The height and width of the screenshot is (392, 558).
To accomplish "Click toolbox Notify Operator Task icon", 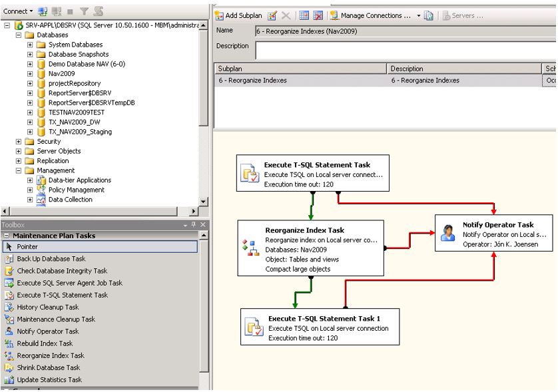I will pyautogui.click(x=9, y=331).
